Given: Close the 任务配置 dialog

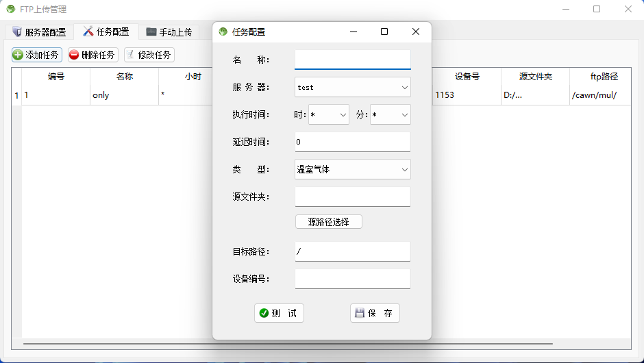Looking at the screenshot, I should pyautogui.click(x=416, y=32).
